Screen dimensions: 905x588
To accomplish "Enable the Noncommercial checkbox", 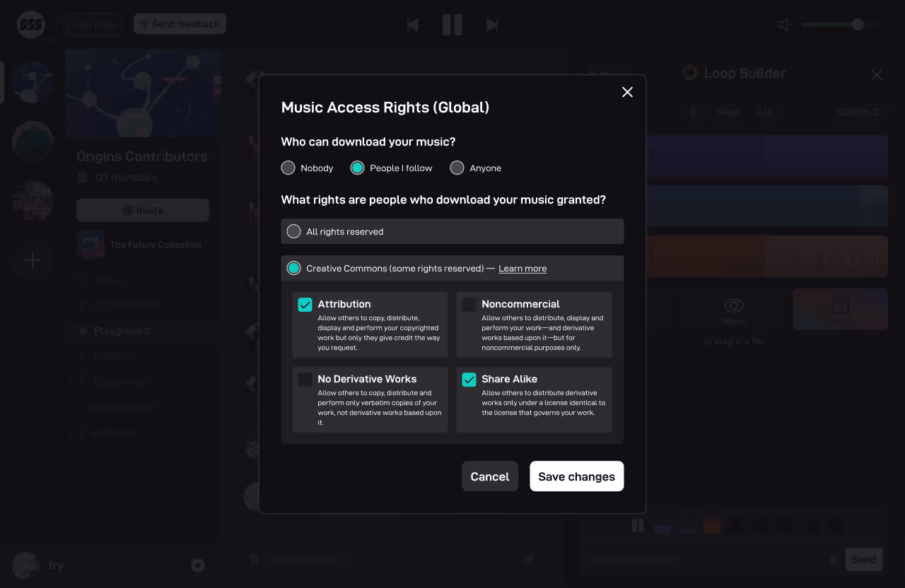I will [469, 305].
